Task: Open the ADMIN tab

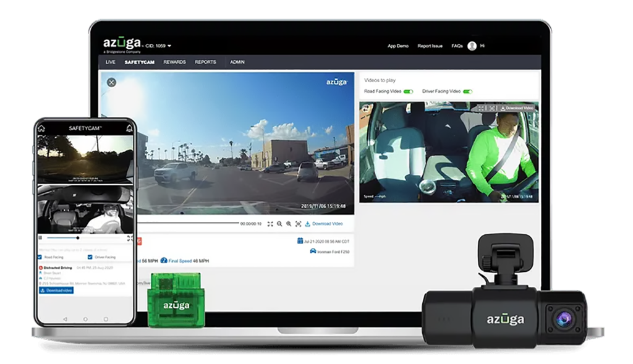Action: (x=237, y=62)
